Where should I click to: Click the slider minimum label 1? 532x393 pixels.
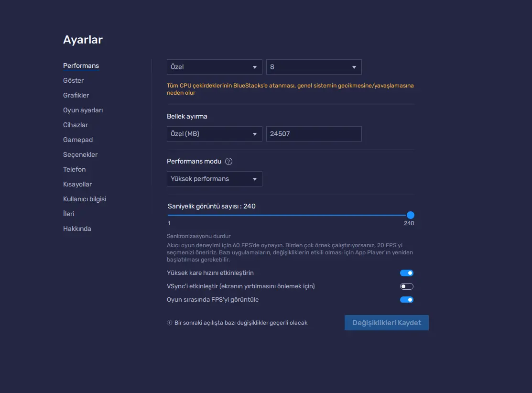(x=169, y=223)
